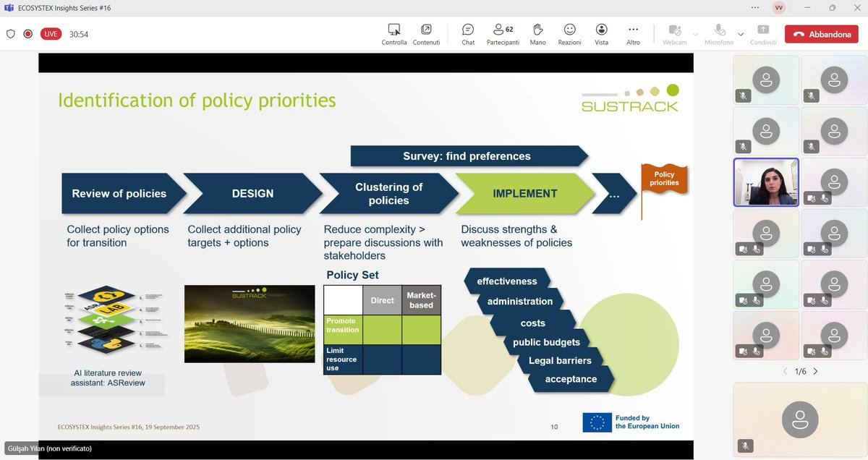
Task: Click the European Union flag logo on the slide
Action: (x=597, y=422)
